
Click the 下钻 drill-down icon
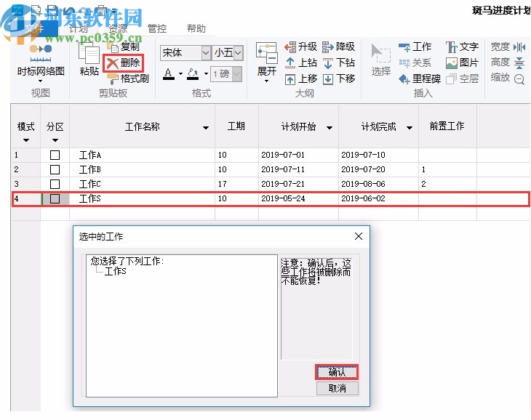coord(328,63)
